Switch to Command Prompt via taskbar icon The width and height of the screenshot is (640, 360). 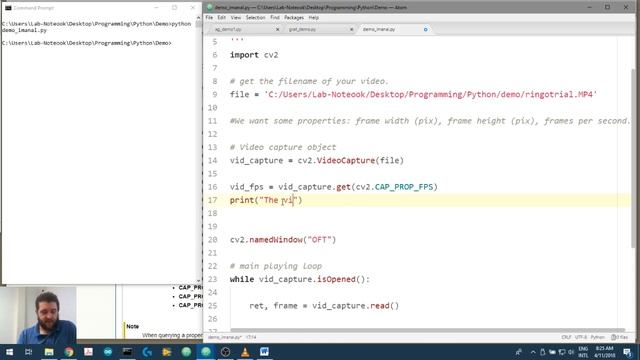click(x=127, y=352)
